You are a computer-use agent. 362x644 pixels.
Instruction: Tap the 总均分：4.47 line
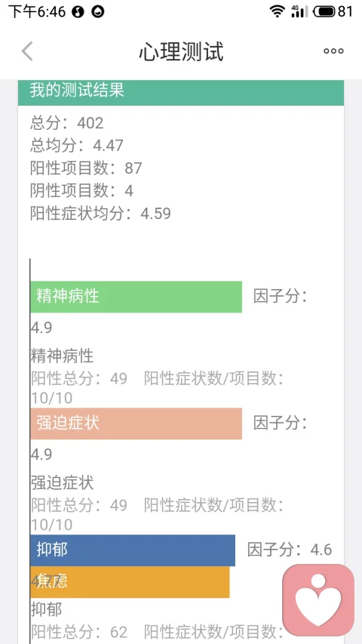point(77,146)
